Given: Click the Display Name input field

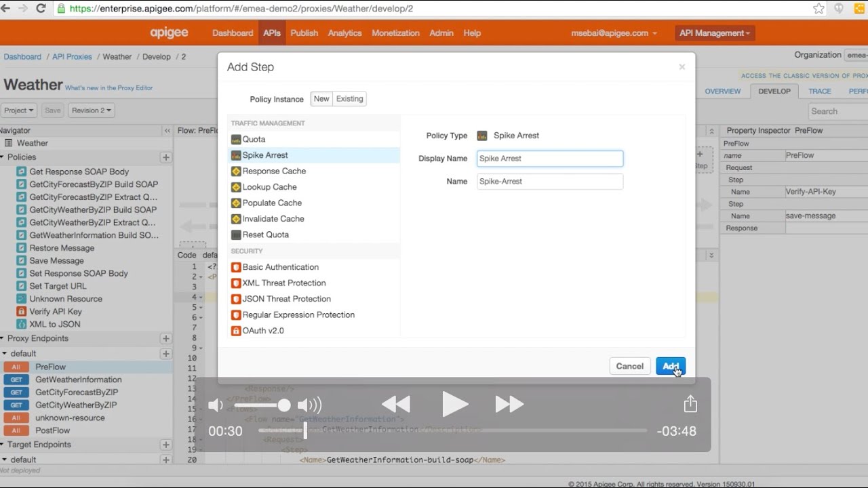Looking at the screenshot, I should click(550, 159).
